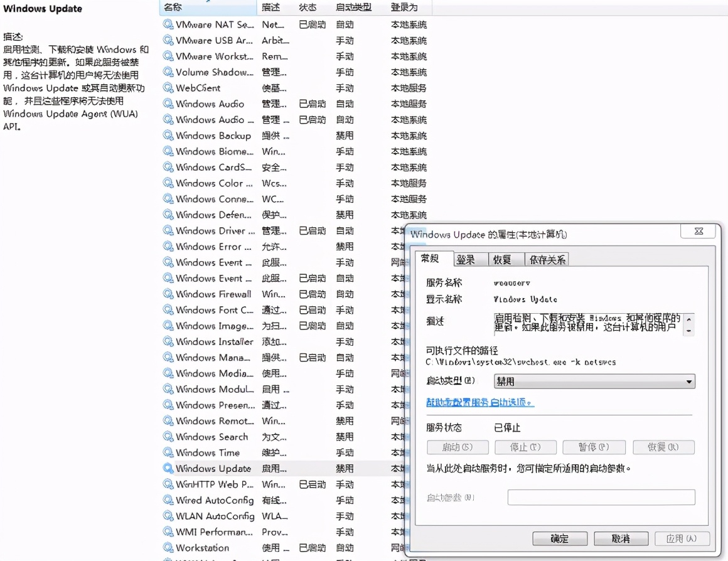Click the VMware NAT Service icon

(x=168, y=24)
